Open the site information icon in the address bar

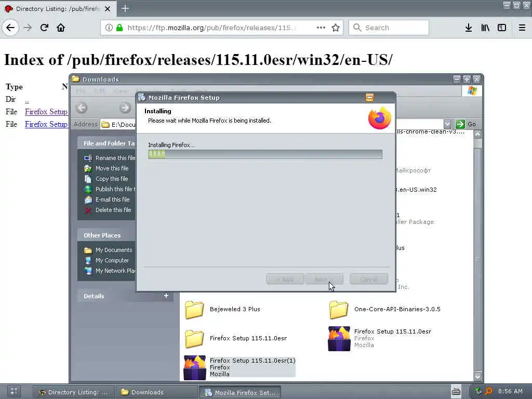coord(109,28)
